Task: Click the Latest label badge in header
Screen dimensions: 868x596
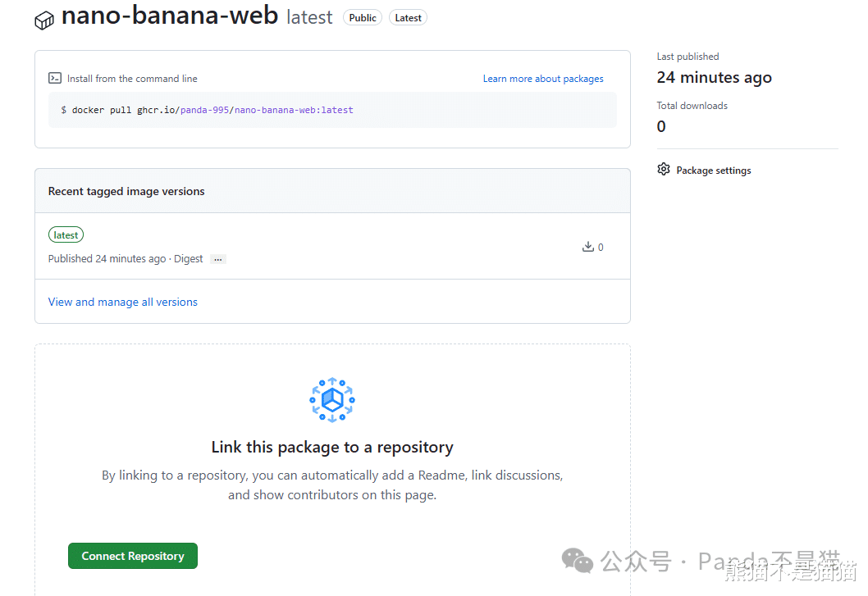Action: [408, 18]
